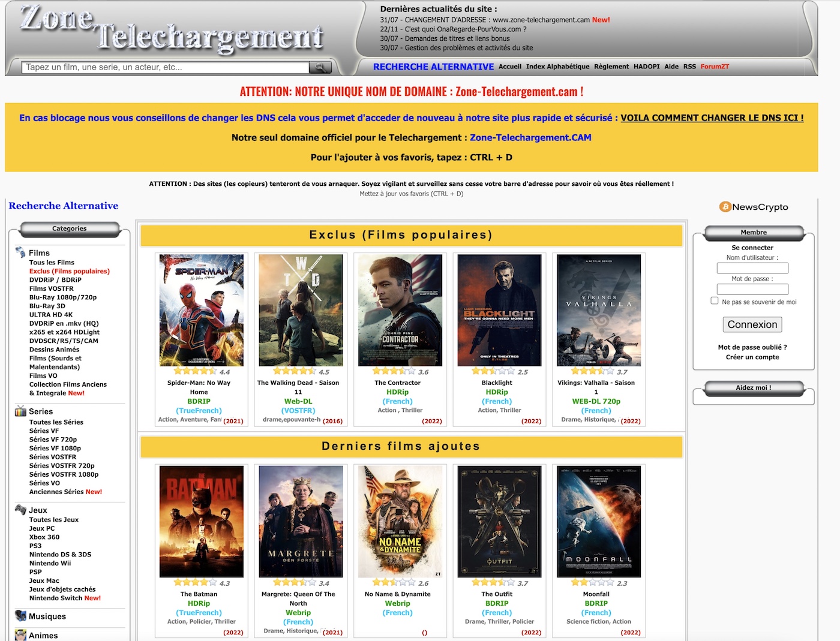The width and height of the screenshot is (840, 641).
Task: Click the Moonfall 2.3 star rating
Action: [x=592, y=583]
